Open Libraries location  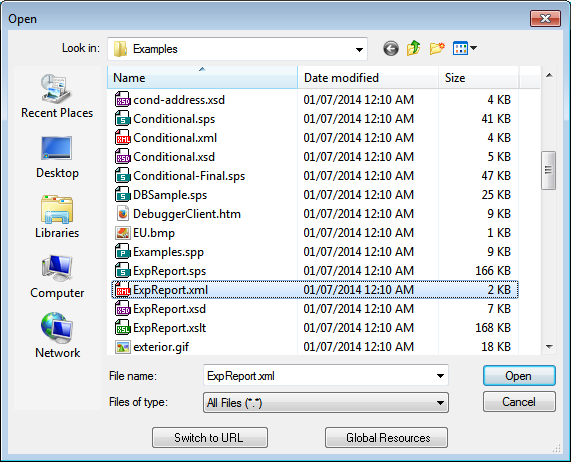point(57,217)
